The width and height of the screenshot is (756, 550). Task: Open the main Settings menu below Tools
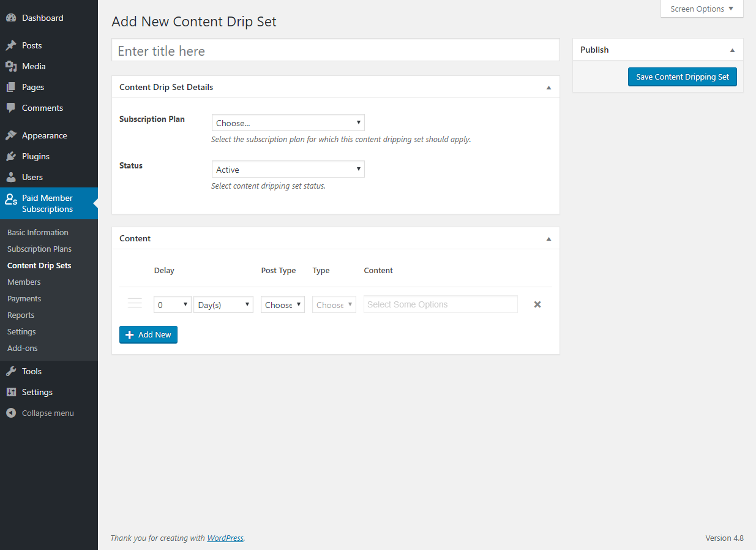49,392
